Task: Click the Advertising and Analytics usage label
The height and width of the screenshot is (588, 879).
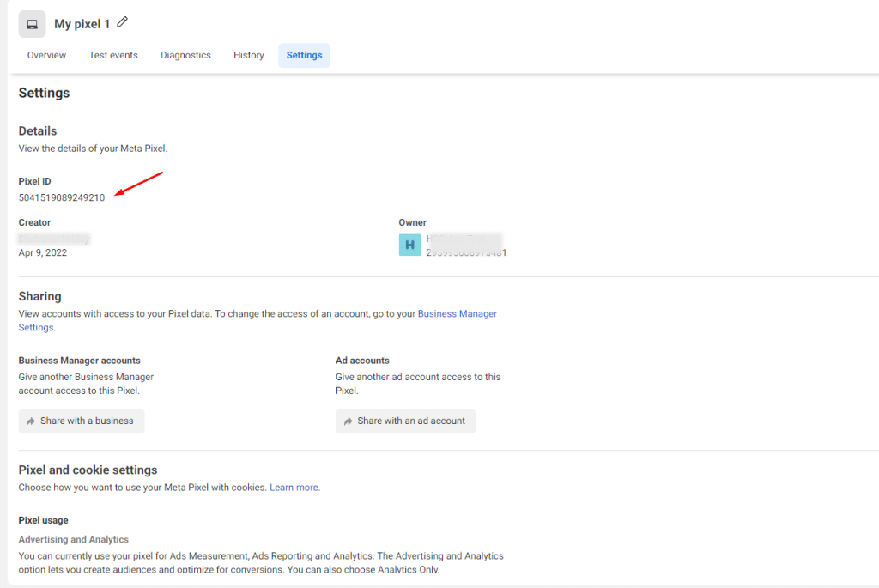Action: click(x=74, y=540)
